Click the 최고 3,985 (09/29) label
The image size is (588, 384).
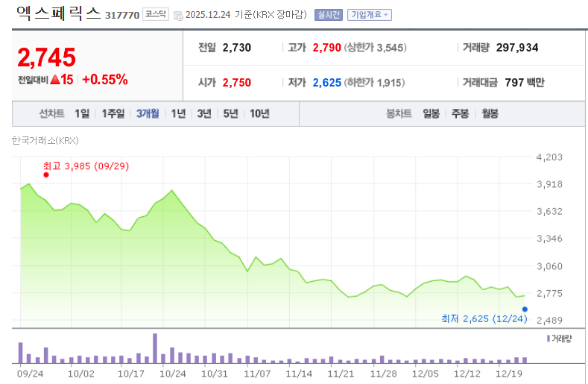pos(86,166)
